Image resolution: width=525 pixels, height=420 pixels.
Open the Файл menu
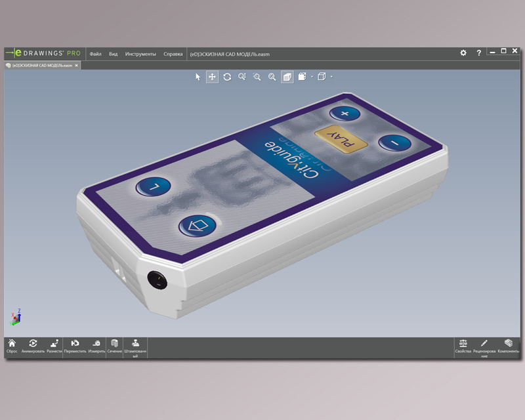[95, 54]
